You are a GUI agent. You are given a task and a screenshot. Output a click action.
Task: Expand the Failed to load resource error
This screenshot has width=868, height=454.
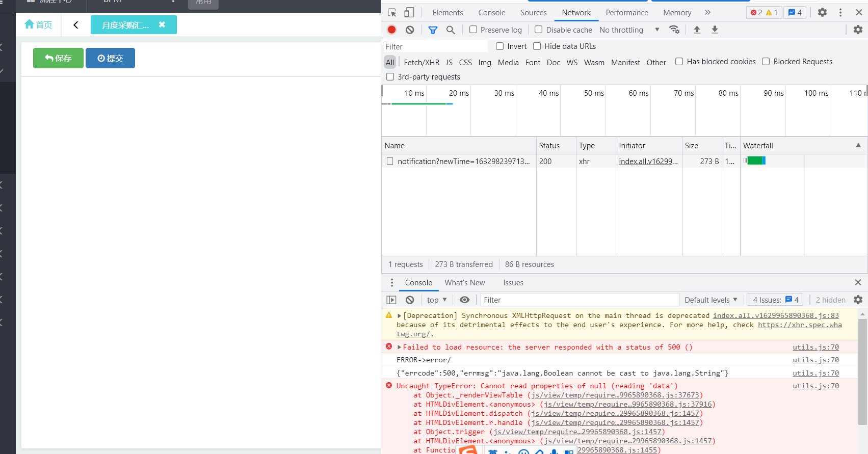pos(399,348)
